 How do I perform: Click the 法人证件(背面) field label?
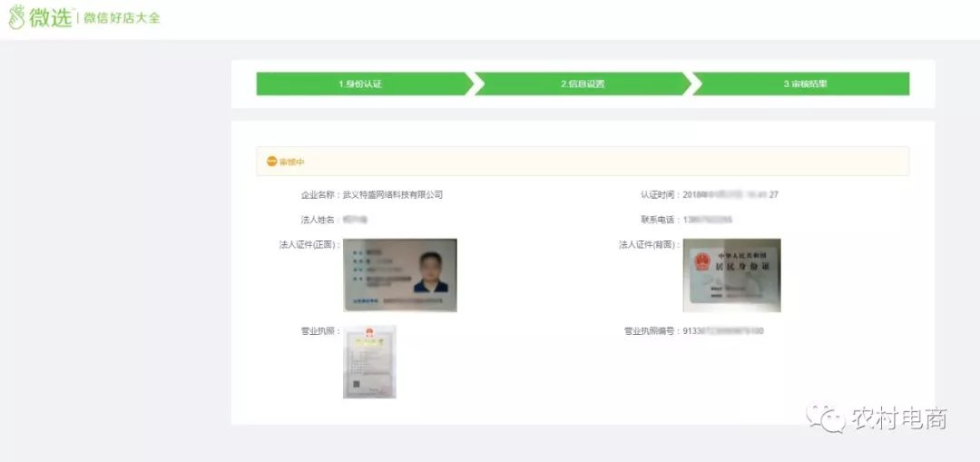coord(647,245)
